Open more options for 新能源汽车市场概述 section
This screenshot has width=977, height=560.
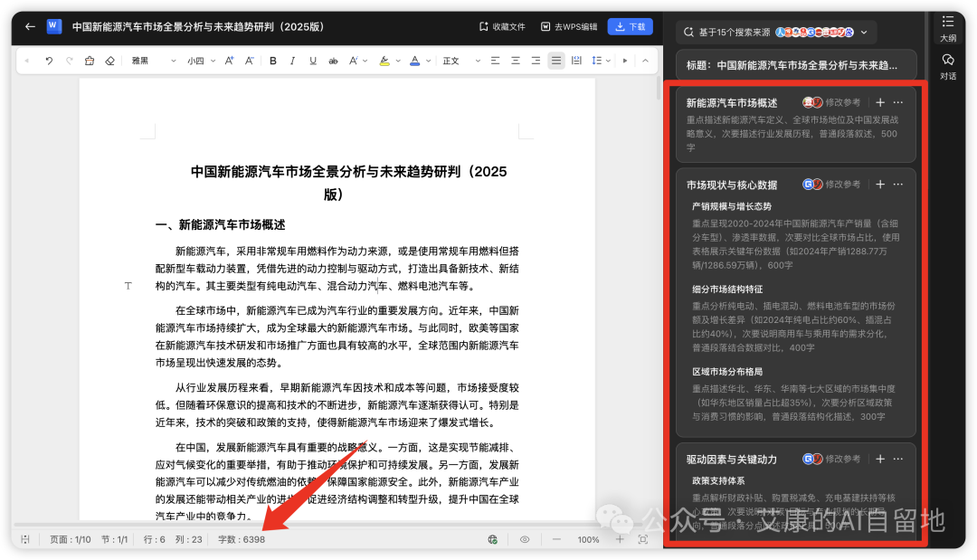897,102
